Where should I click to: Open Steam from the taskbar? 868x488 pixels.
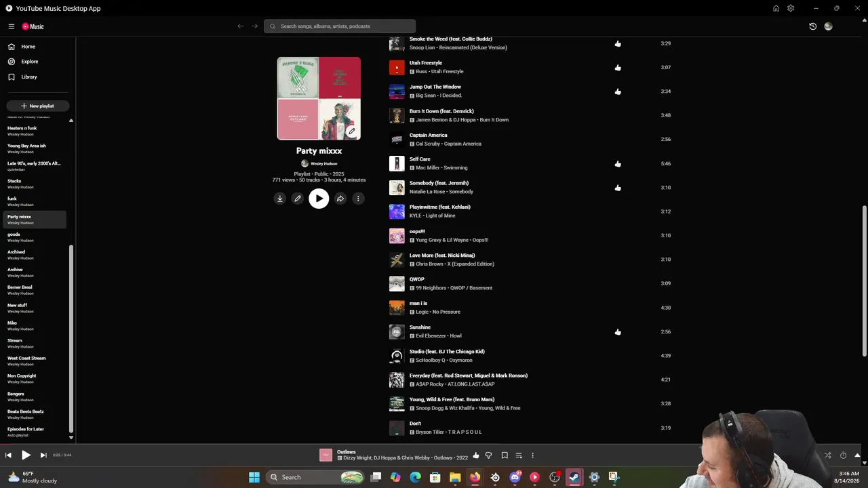pyautogui.click(x=574, y=477)
